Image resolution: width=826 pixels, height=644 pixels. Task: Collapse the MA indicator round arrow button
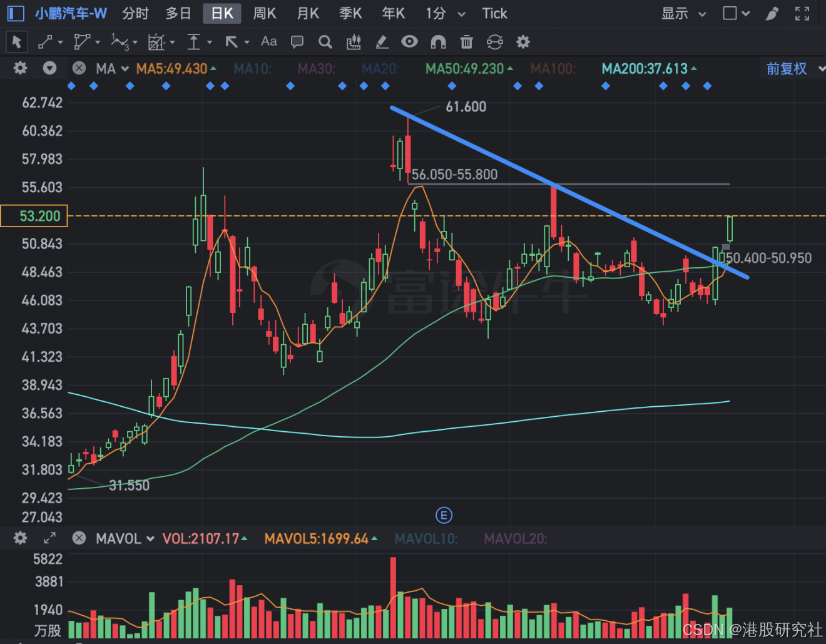coord(50,68)
